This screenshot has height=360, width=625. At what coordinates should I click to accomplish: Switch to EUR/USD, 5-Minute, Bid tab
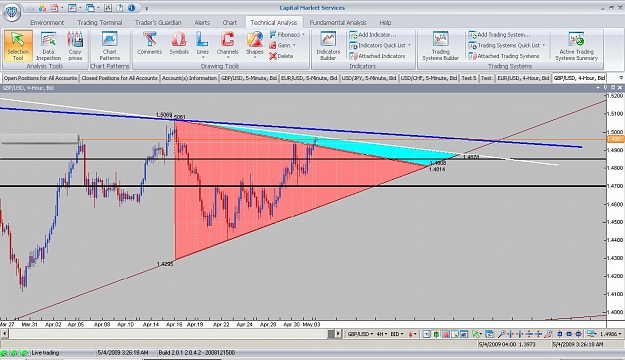pos(309,78)
